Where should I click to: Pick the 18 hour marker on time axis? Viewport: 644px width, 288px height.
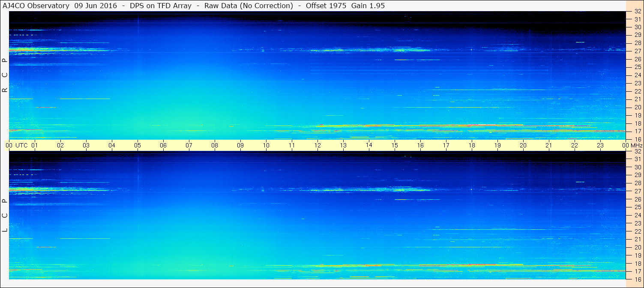point(472,145)
